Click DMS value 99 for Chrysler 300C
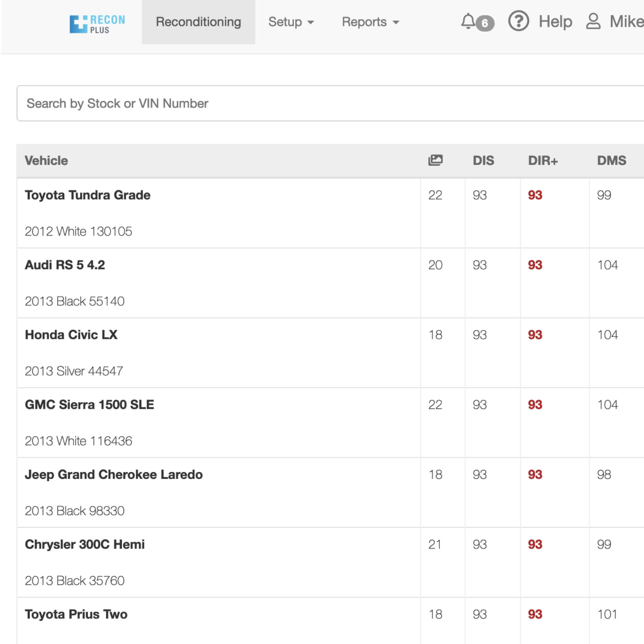Image resolution: width=644 pixels, height=644 pixels. [x=604, y=544]
